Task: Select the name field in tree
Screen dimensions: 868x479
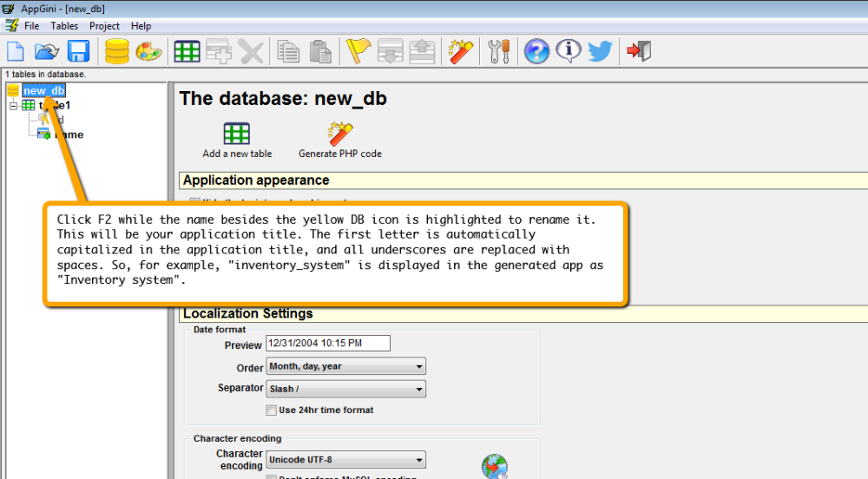Action: (x=69, y=135)
